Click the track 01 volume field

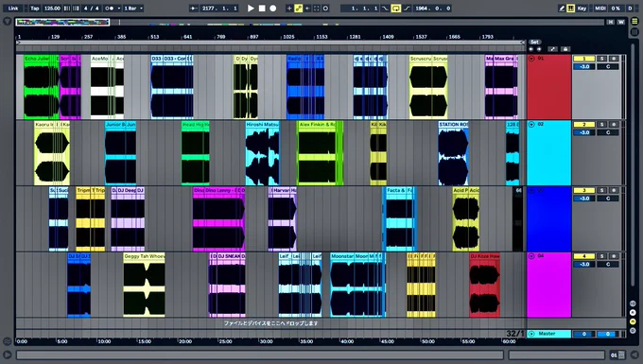584,66
